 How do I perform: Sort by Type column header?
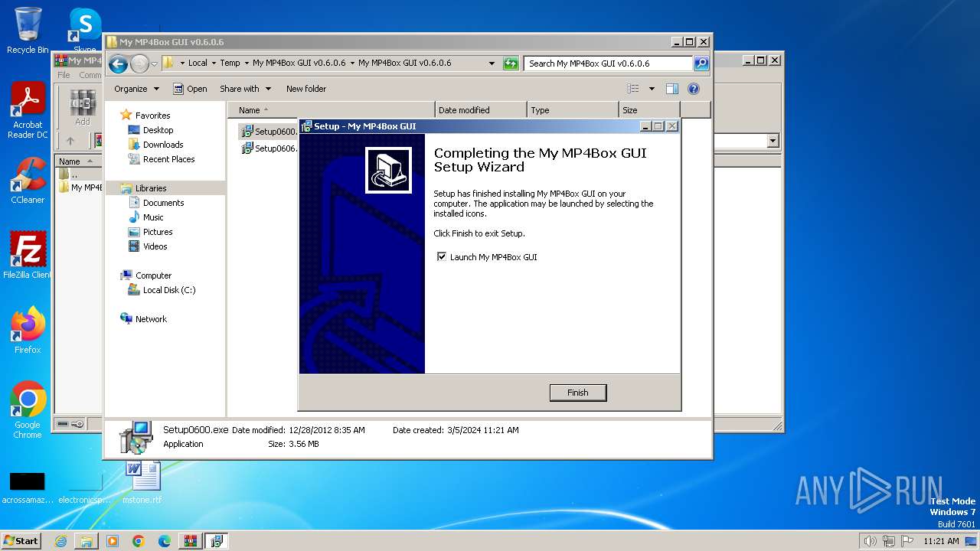(573, 110)
